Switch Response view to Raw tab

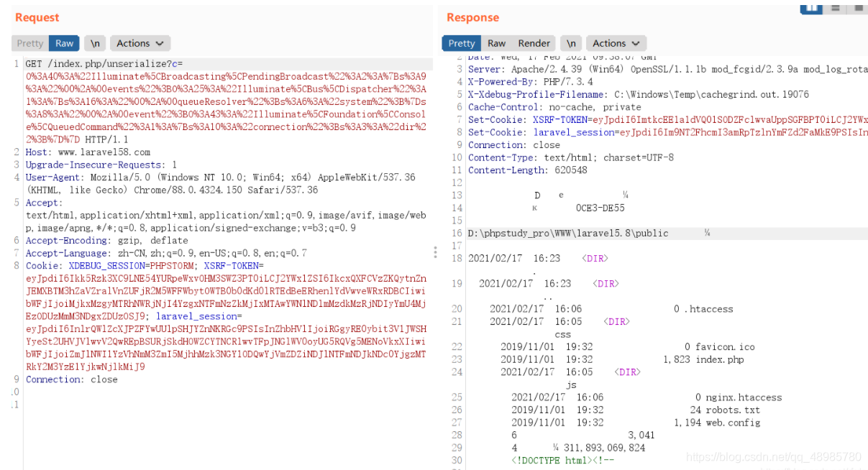497,43
